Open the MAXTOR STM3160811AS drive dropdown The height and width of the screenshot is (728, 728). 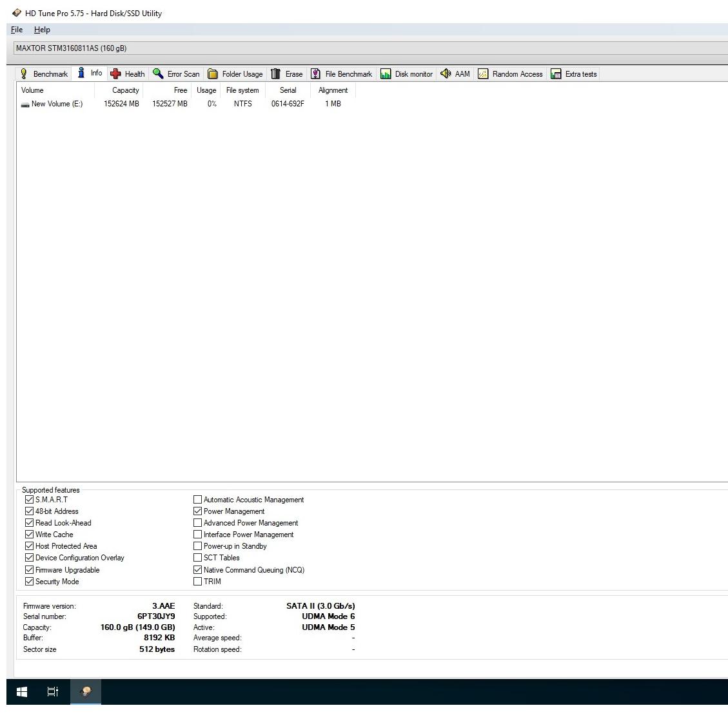point(368,48)
